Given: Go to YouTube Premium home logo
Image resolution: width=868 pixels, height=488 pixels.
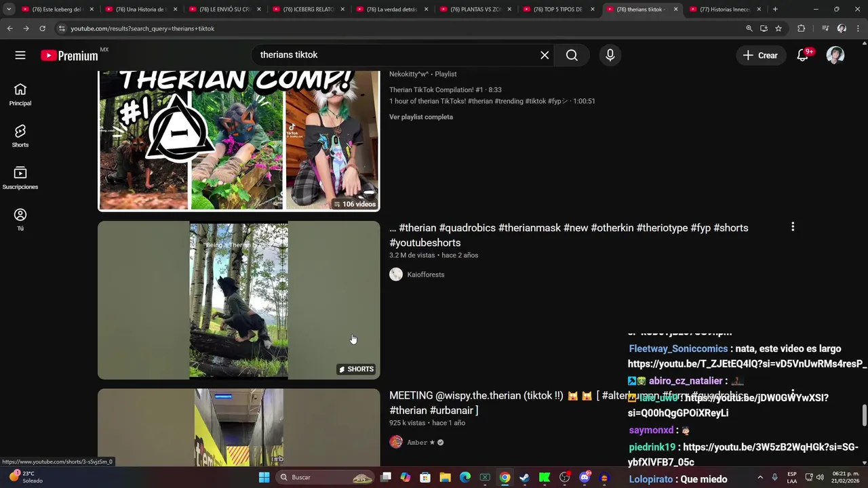Looking at the screenshot, I should pyautogui.click(x=69, y=56).
